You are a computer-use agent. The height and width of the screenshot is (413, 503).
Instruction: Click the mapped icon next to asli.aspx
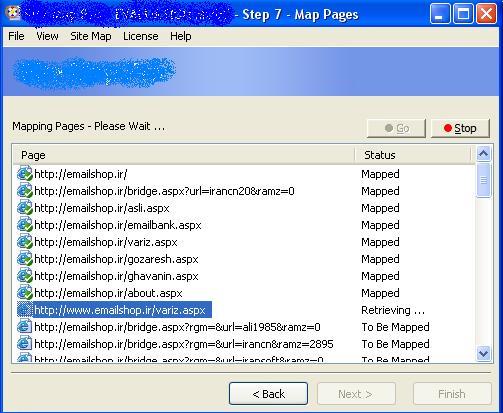coord(25,208)
